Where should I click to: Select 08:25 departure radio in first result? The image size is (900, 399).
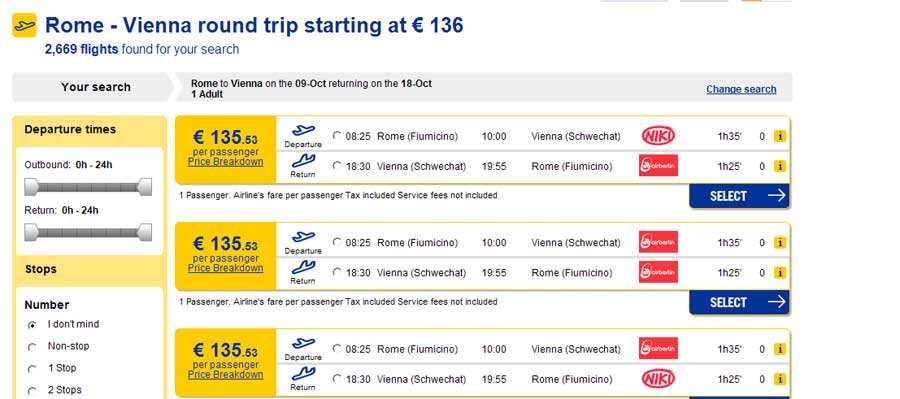coord(337,136)
